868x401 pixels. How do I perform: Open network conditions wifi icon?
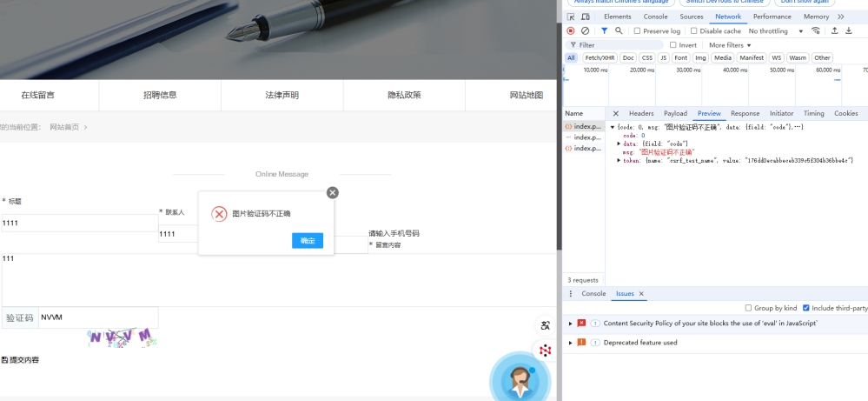pyautogui.click(x=815, y=31)
